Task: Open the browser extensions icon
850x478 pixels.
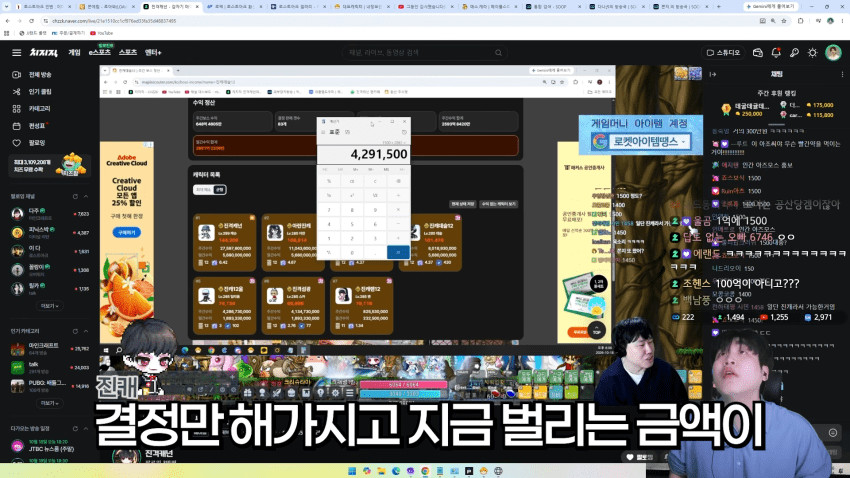Action: [x=801, y=21]
